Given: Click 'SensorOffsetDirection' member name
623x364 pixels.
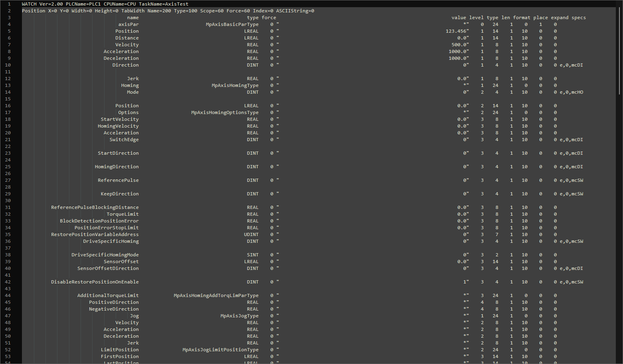Looking at the screenshot, I should coord(108,268).
